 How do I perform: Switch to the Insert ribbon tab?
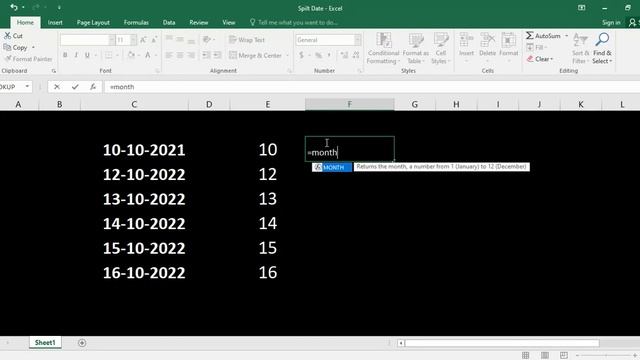pos(55,22)
